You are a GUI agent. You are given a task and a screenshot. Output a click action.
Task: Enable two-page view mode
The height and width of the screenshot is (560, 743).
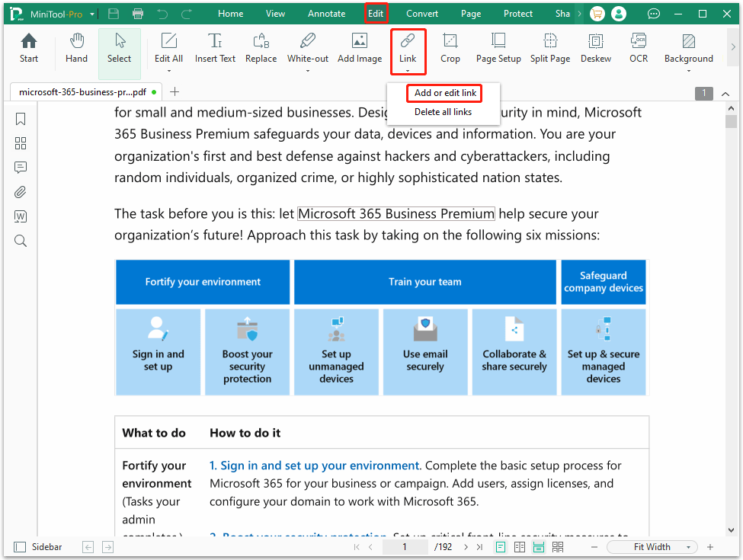520,546
